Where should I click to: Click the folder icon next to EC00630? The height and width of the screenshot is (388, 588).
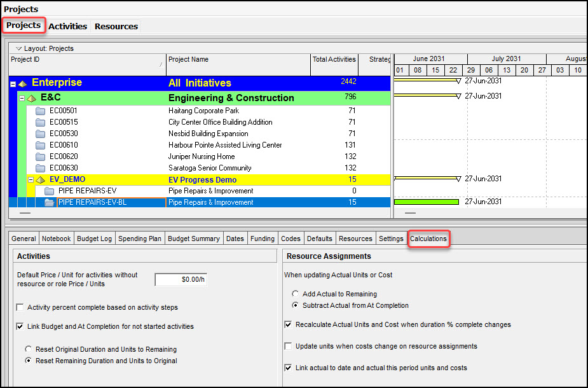[41, 168]
